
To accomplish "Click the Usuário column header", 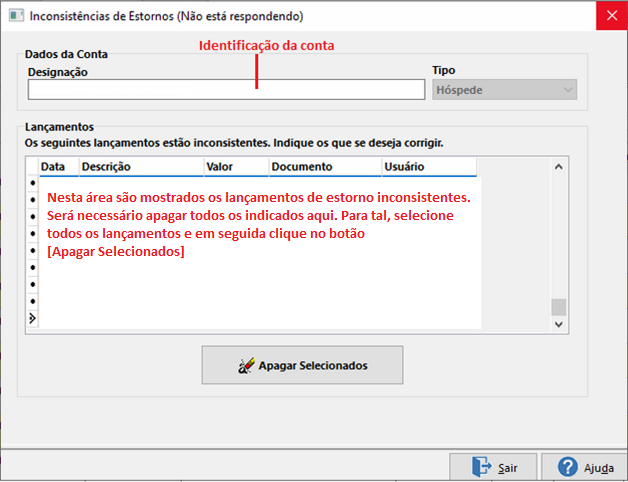I will (x=429, y=167).
